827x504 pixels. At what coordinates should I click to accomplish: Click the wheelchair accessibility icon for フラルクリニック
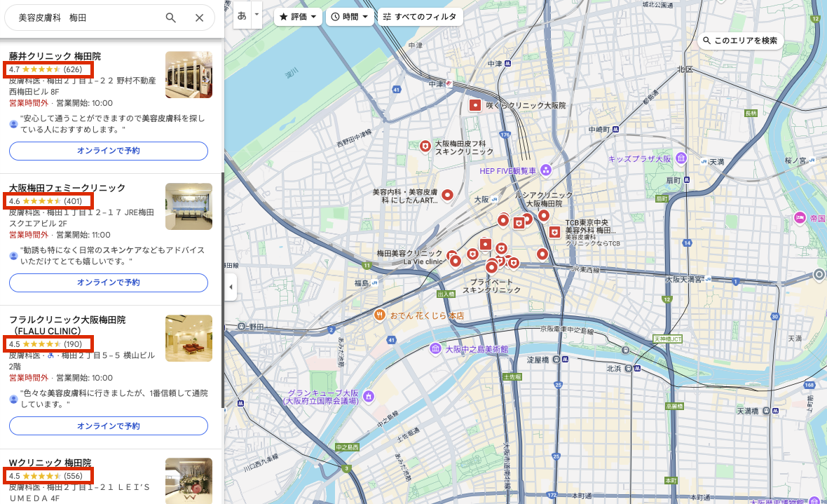point(51,355)
